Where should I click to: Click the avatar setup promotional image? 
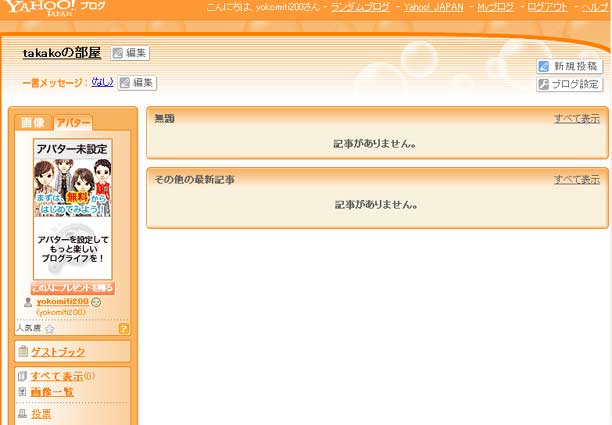point(72,209)
